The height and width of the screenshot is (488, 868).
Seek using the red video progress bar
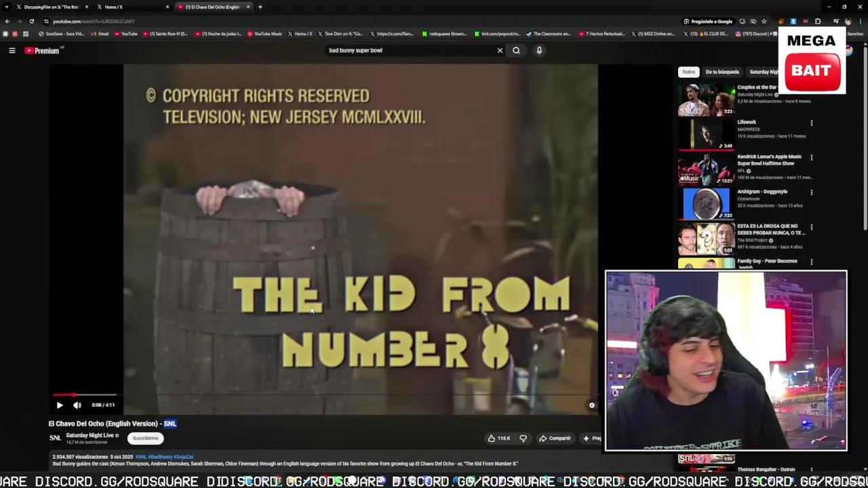coord(85,394)
